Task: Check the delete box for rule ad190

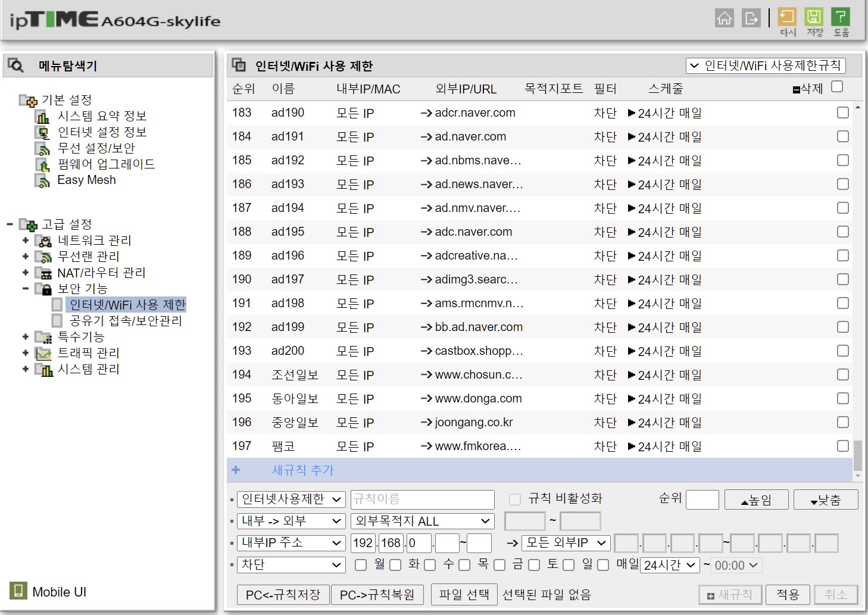Action: click(x=843, y=113)
